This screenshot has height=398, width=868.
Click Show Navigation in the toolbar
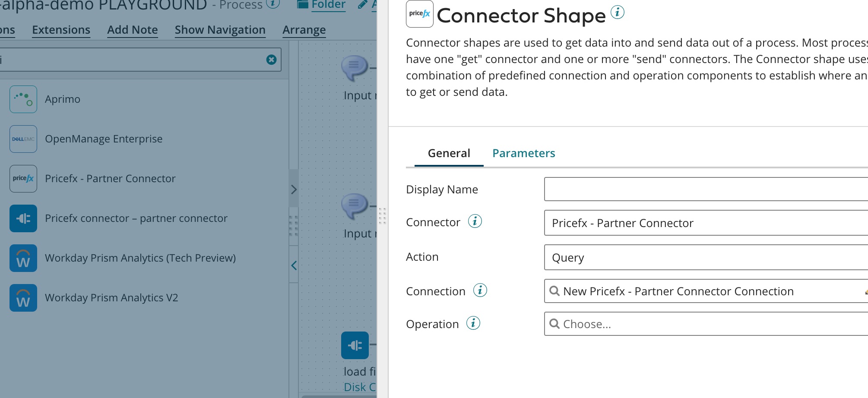pos(220,30)
